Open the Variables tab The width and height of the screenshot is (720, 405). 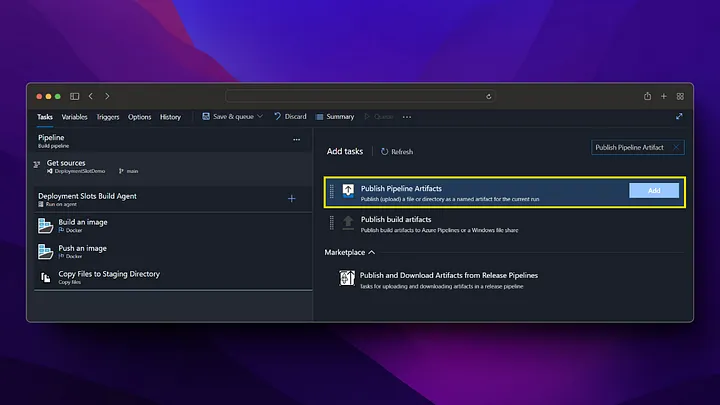[x=74, y=117]
